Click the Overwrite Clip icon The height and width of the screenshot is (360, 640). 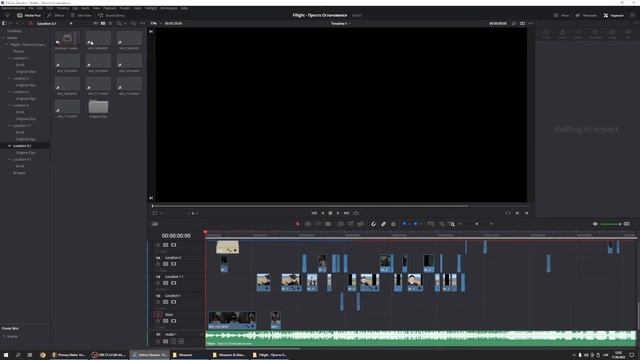[x=350, y=224]
